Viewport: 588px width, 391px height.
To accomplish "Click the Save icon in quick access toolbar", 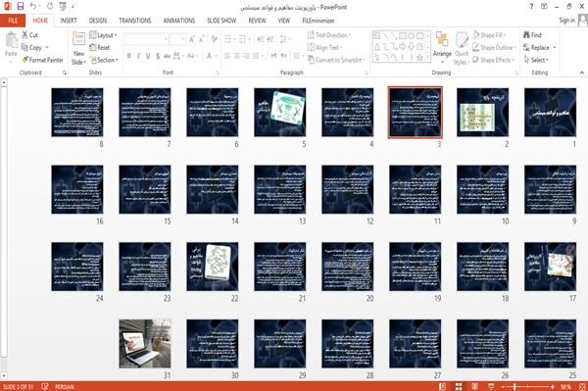I will [21, 7].
